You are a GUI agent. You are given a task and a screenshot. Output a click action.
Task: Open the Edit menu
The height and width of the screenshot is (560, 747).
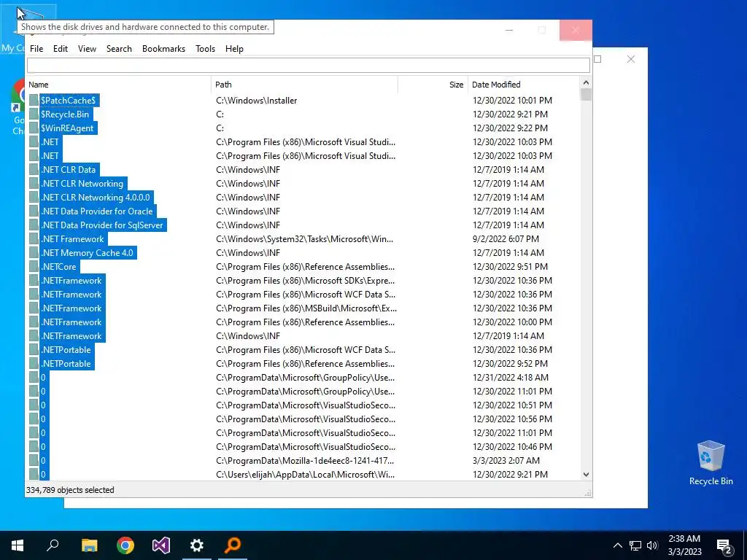60,49
